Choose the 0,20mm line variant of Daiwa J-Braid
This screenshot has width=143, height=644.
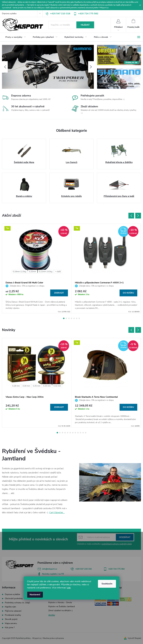point(32,271)
